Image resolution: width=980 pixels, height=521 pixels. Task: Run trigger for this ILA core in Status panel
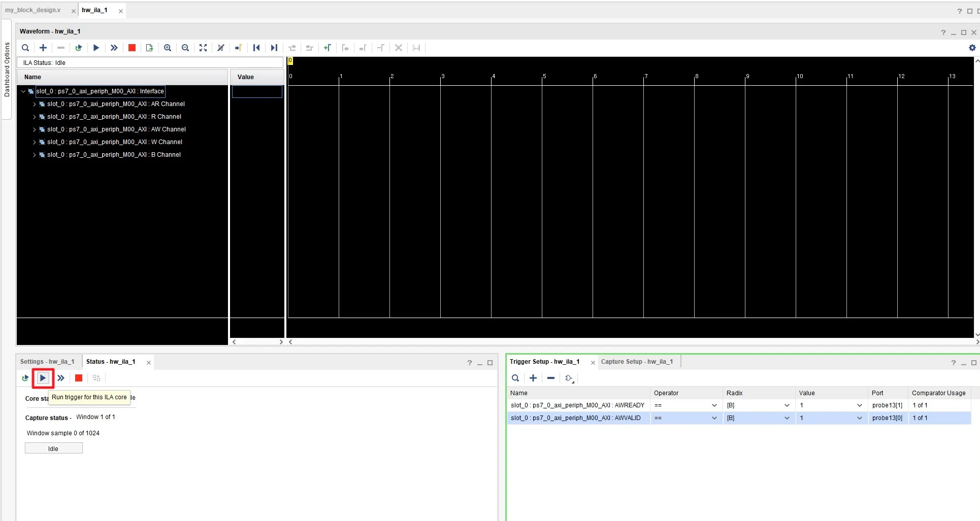pyautogui.click(x=43, y=378)
